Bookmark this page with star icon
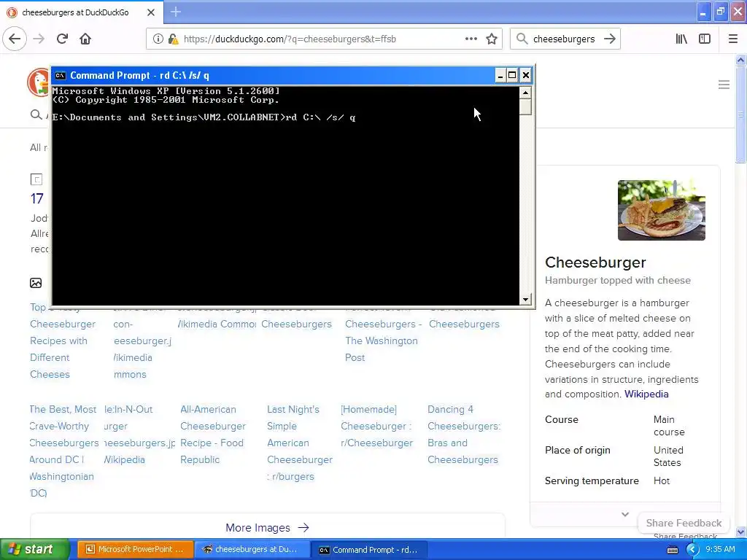The image size is (747, 560). click(x=492, y=39)
